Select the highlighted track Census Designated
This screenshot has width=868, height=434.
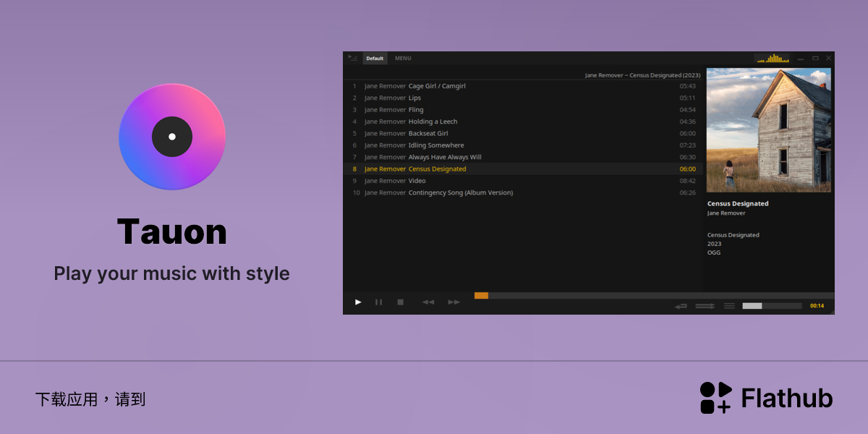(x=523, y=169)
